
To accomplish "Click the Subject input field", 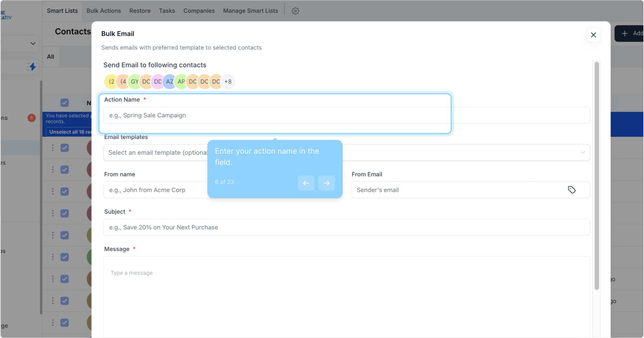I will pyautogui.click(x=346, y=227).
